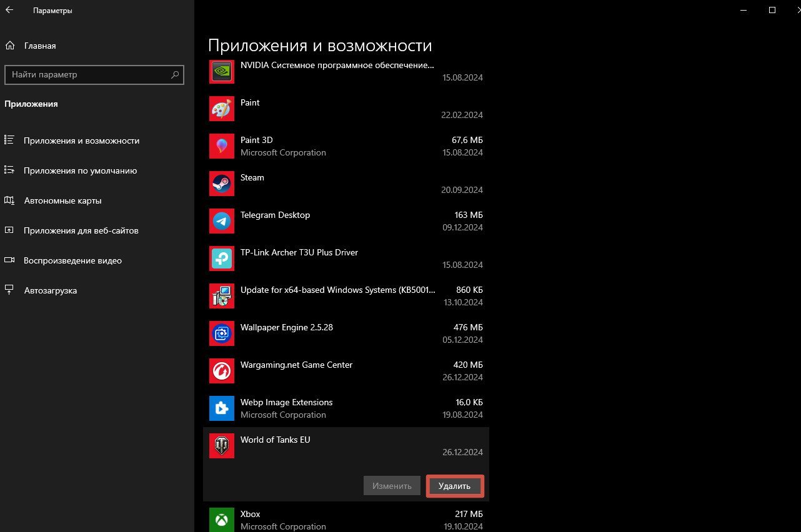Click the Приложения и возможности sidebar icon
Image resolution: width=801 pixels, height=532 pixels.
coord(9,140)
